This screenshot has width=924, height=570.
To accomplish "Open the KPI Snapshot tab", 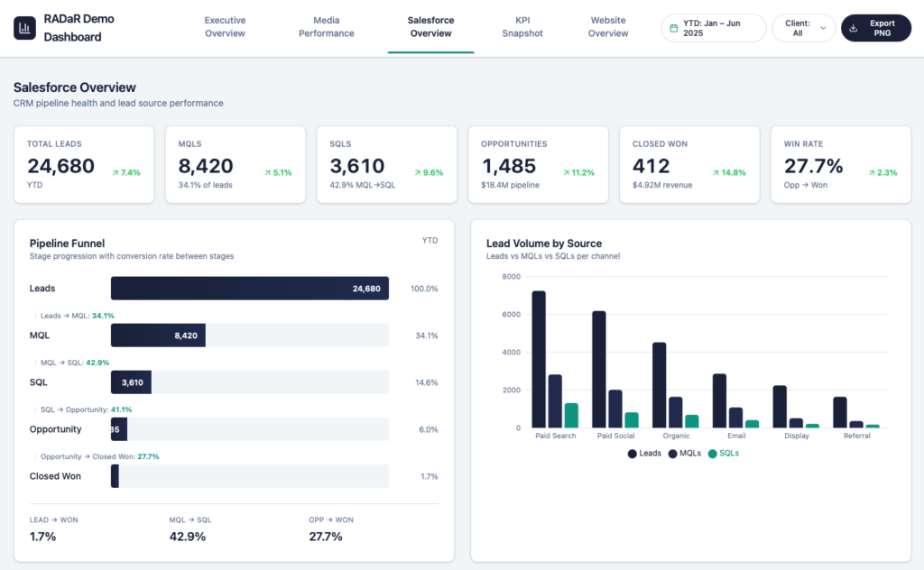I will tap(522, 27).
